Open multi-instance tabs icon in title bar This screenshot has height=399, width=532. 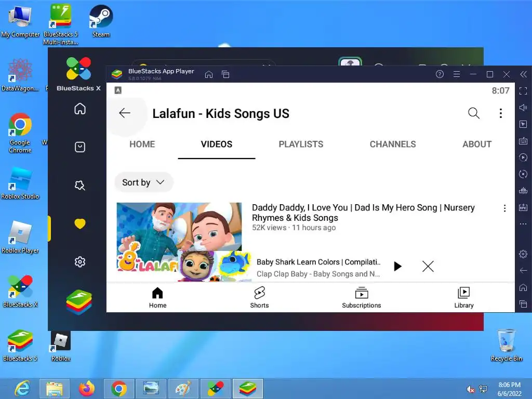coord(225,74)
